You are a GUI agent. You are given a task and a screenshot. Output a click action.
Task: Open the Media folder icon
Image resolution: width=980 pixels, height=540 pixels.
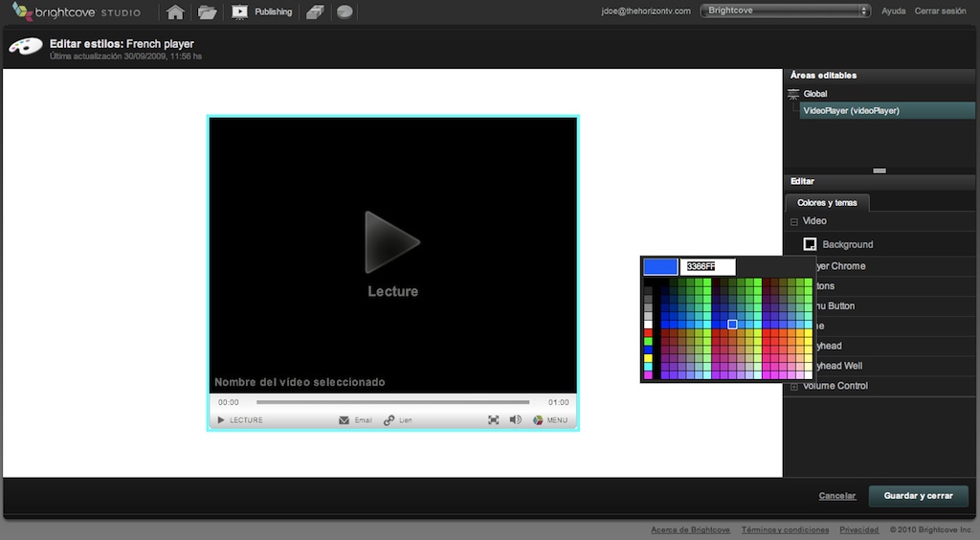pos(207,11)
